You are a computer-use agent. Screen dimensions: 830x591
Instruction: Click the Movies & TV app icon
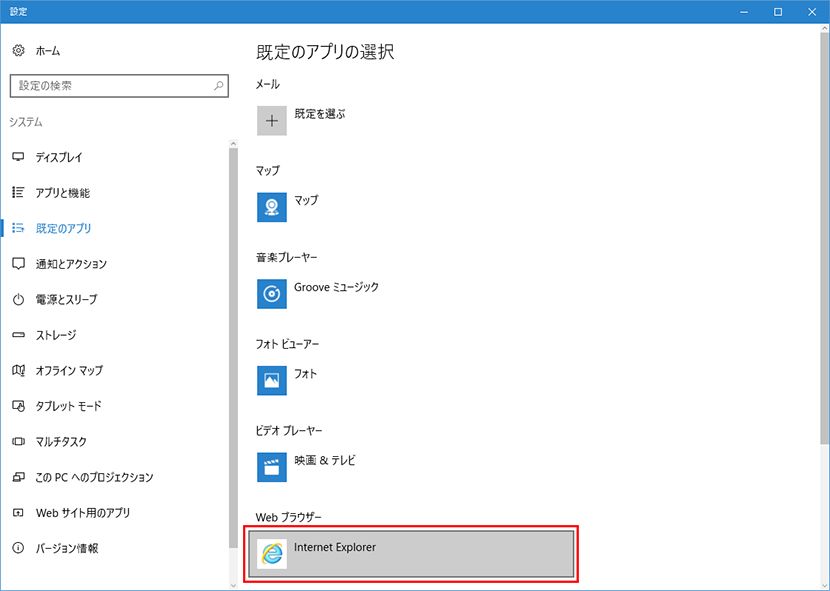(x=272, y=467)
